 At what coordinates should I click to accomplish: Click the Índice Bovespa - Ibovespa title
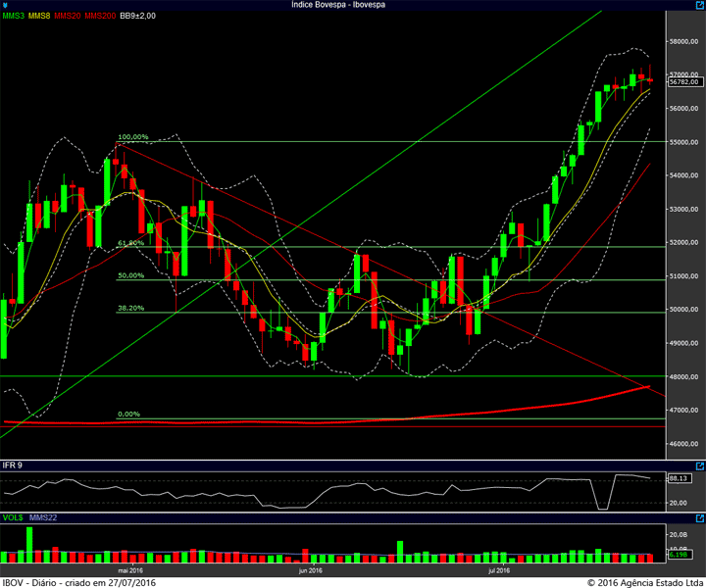click(x=338, y=5)
